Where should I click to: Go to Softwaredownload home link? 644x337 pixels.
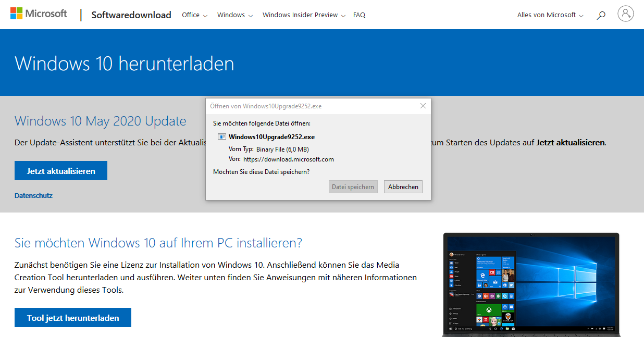(131, 15)
